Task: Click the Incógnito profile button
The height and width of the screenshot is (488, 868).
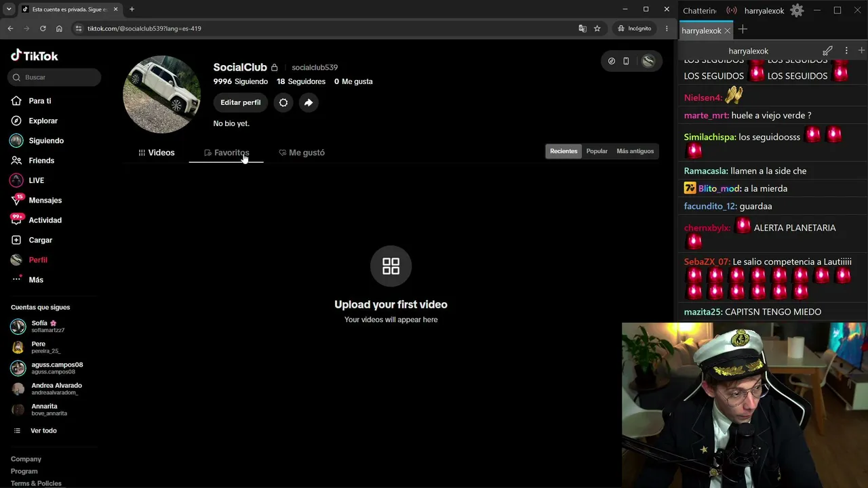Action: tap(635, 28)
